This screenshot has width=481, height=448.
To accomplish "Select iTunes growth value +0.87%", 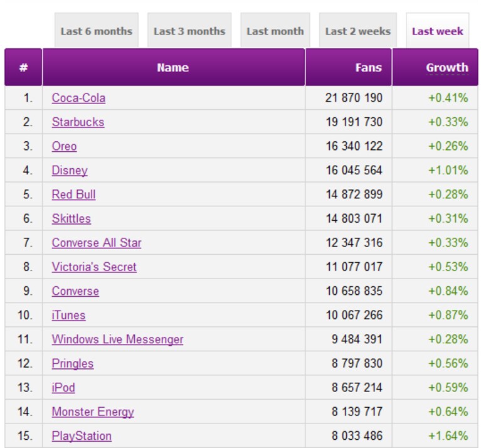I will click(x=448, y=315).
